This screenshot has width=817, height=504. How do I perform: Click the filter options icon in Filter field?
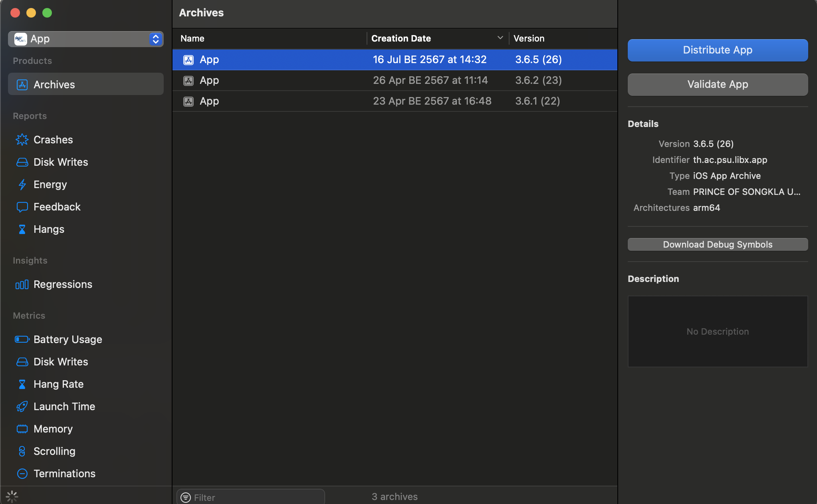pos(186,497)
